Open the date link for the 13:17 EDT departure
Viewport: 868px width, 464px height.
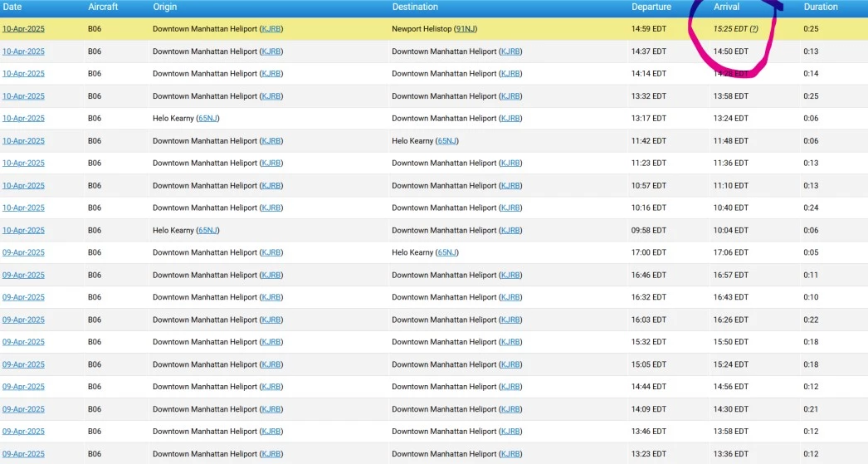click(x=23, y=119)
